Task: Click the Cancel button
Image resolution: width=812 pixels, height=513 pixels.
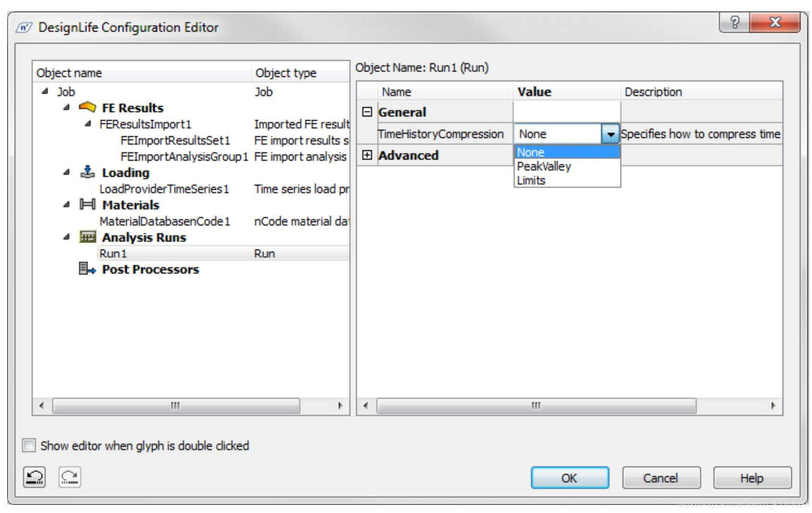Action: point(661,478)
